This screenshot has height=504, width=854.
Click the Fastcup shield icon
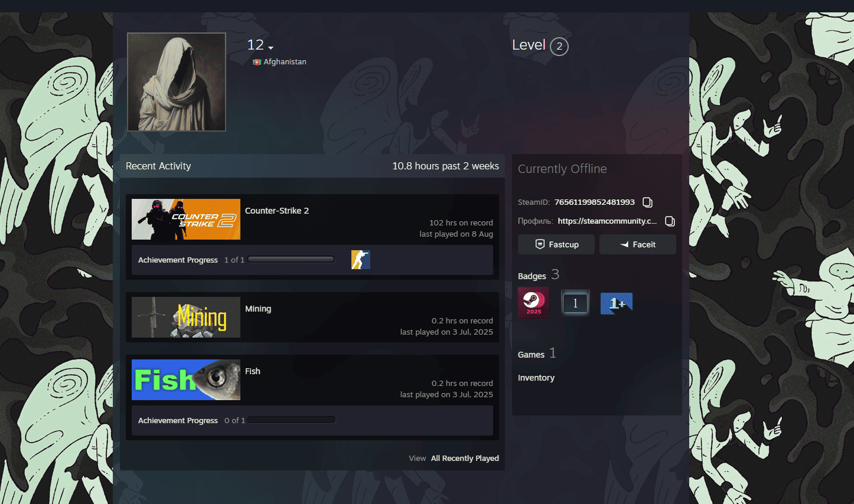pos(540,244)
